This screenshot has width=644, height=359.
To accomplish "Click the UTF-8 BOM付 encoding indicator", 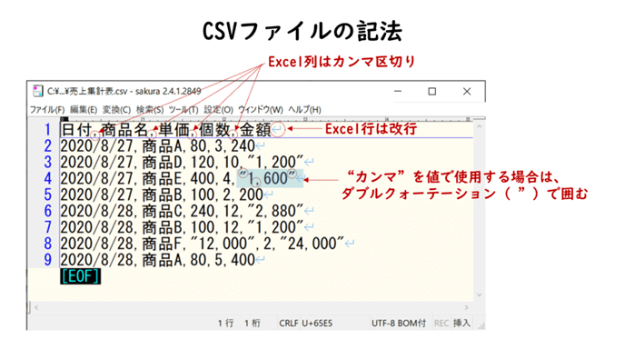I will (399, 324).
